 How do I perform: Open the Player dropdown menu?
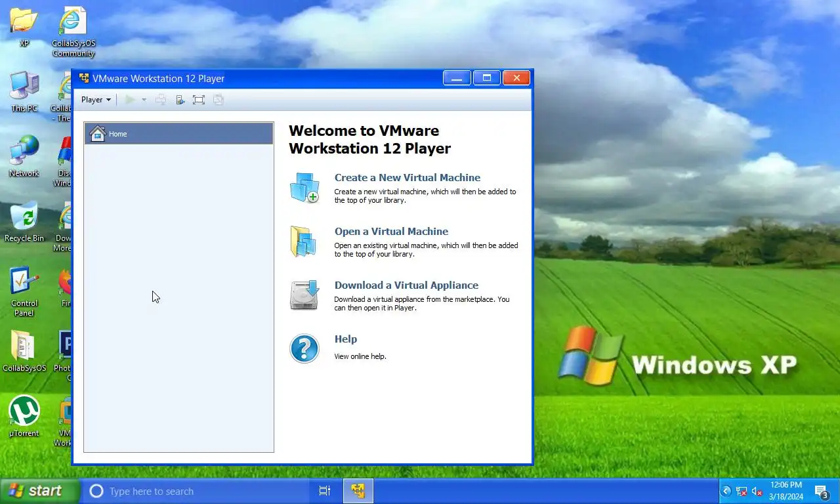pyautogui.click(x=96, y=100)
